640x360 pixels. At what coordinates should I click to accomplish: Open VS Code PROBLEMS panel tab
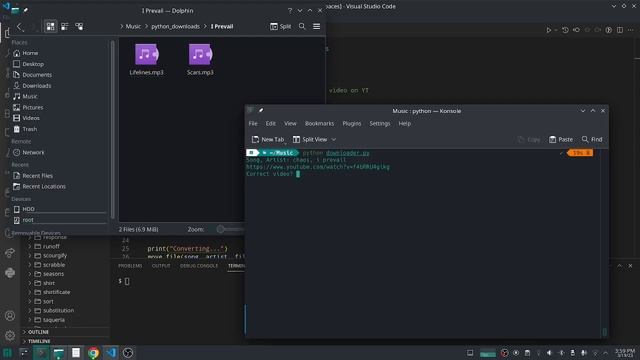(x=130, y=266)
